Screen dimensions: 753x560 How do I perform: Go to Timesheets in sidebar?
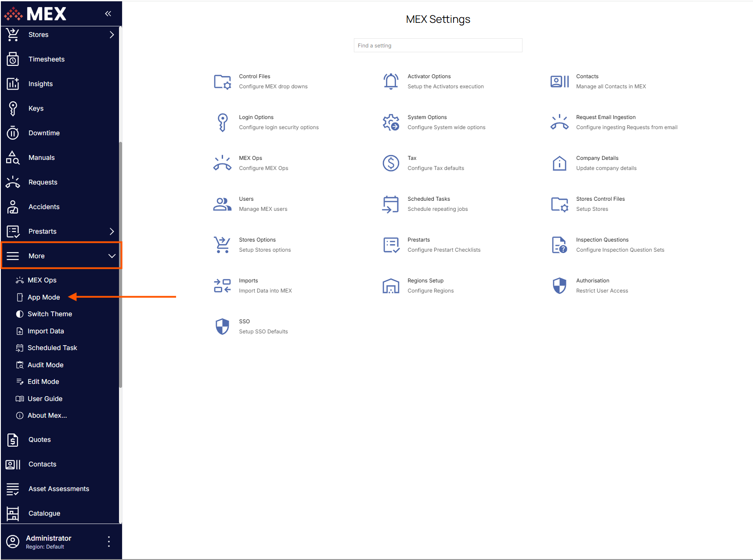pos(46,59)
